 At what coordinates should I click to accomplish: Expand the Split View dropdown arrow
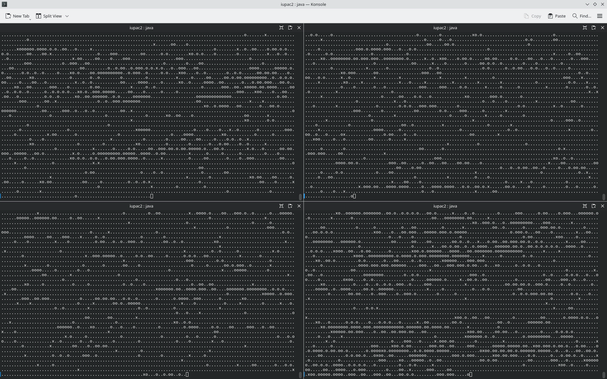tap(67, 16)
